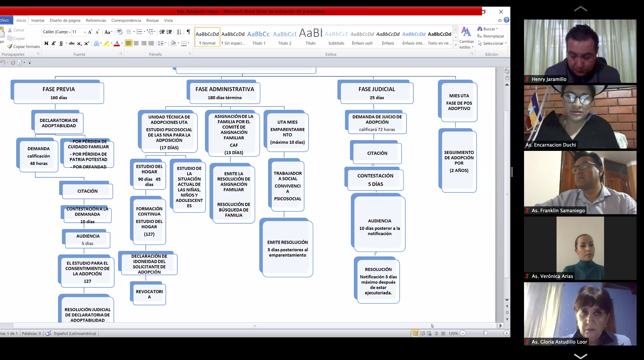Image resolution: width=644 pixels, height=360 pixels.
Task: Expand the Buscar dropdown arrow
Action: click(497, 29)
